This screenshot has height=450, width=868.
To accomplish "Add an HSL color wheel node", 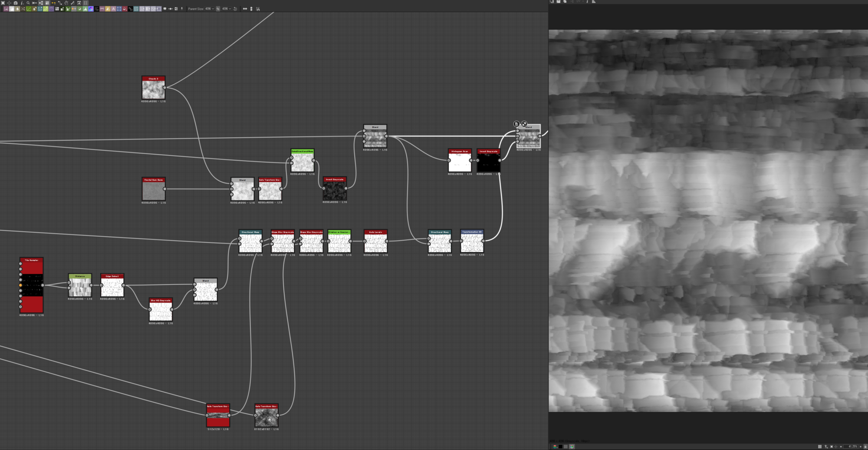I will pos(91,9).
